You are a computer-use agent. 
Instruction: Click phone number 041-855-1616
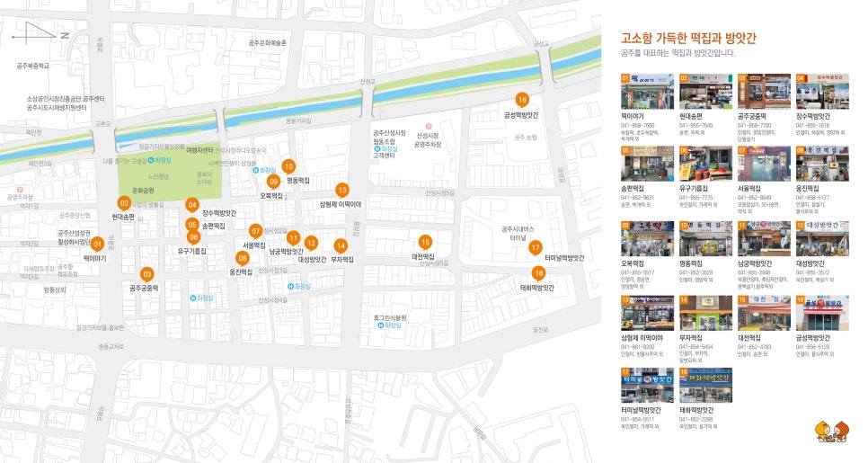click(x=812, y=126)
